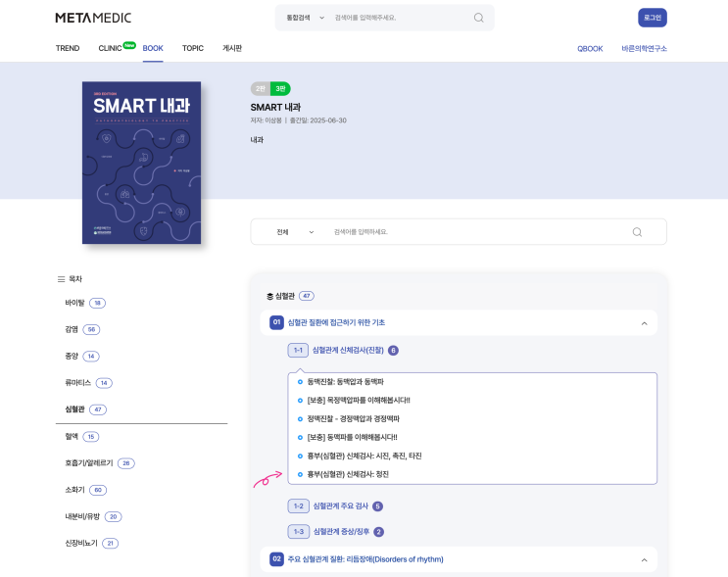Click the 로그인 button
The height and width of the screenshot is (577, 728).
(653, 18)
